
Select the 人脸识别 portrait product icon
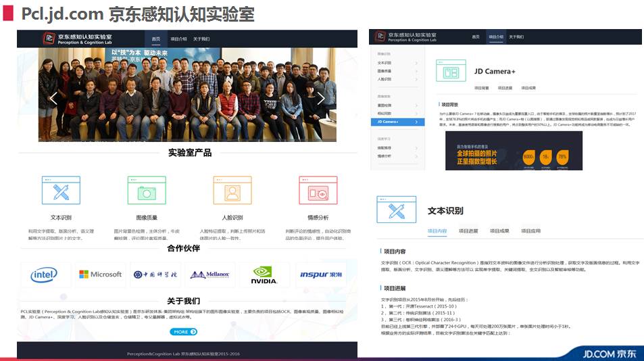click(x=232, y=190)
